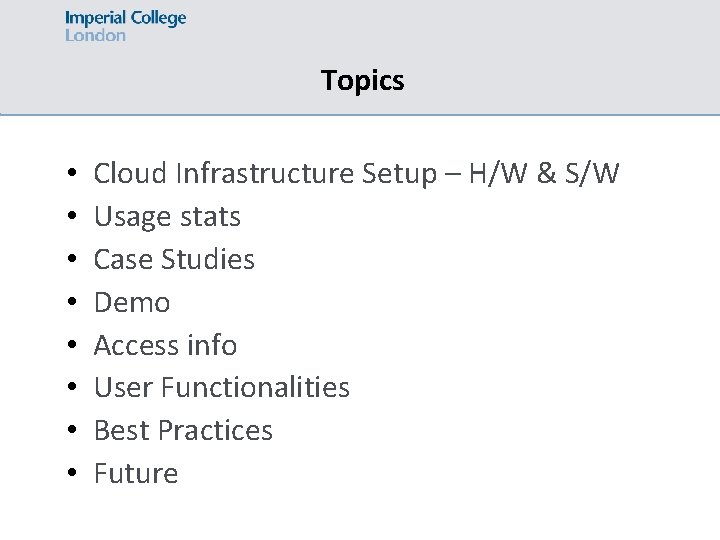
Task: Click the 'Case Studies' topic text
Action: 174,260
